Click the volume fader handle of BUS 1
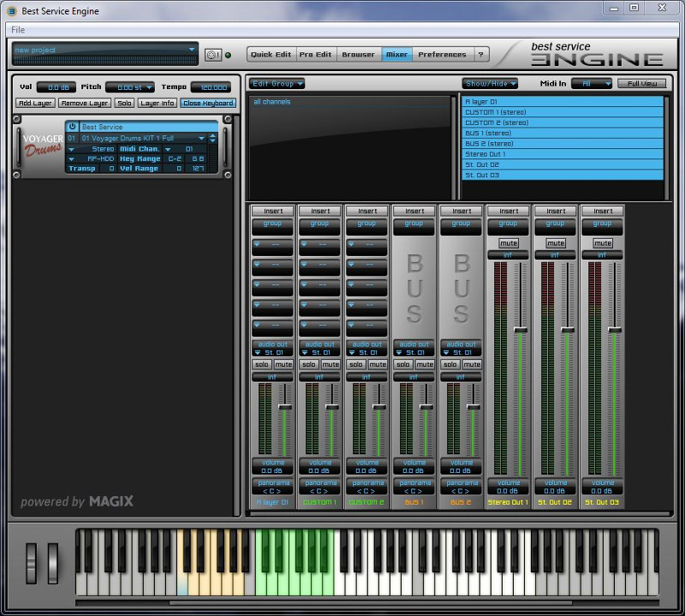 point(426,407)
